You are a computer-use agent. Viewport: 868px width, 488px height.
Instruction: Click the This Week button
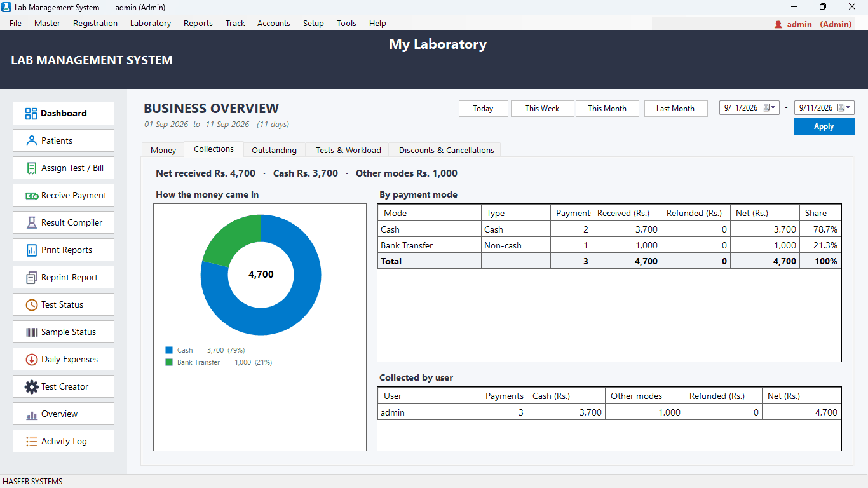point(542,109)
